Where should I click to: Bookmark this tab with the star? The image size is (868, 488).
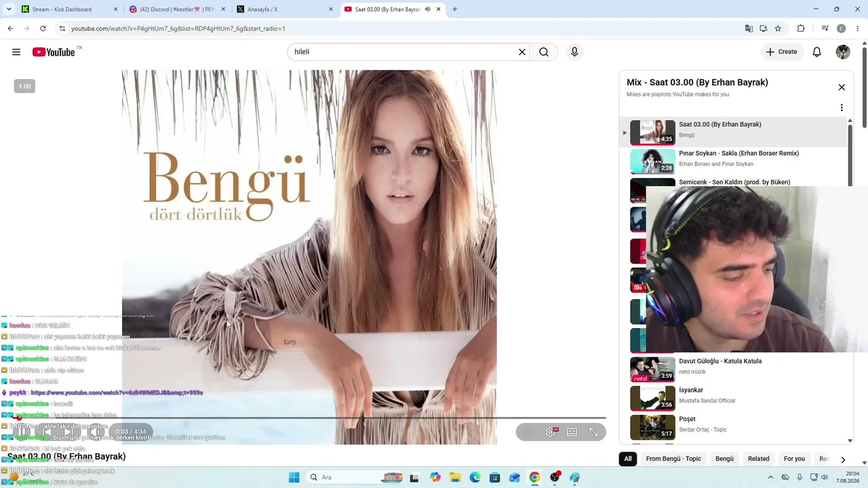pyautogui.click(x=778, y=28)
